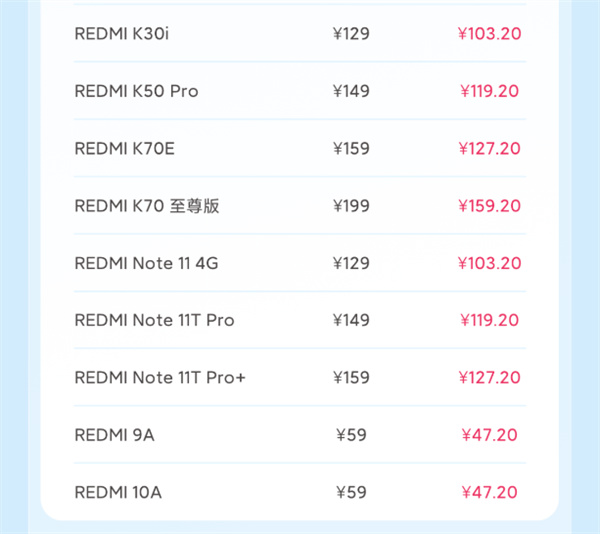Click REDMI K50 Pro's ¥149 original price

point(351,91)
